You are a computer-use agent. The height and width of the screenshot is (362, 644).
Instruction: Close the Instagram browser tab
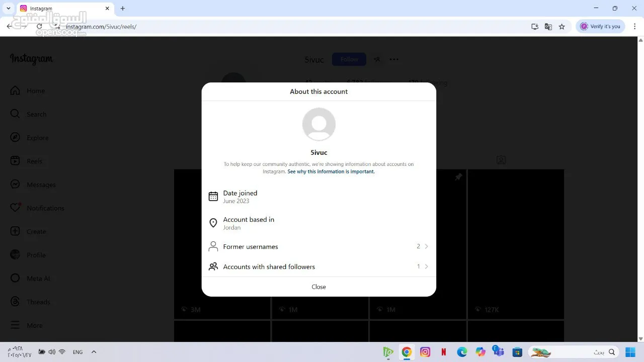[x=107, y=9]
